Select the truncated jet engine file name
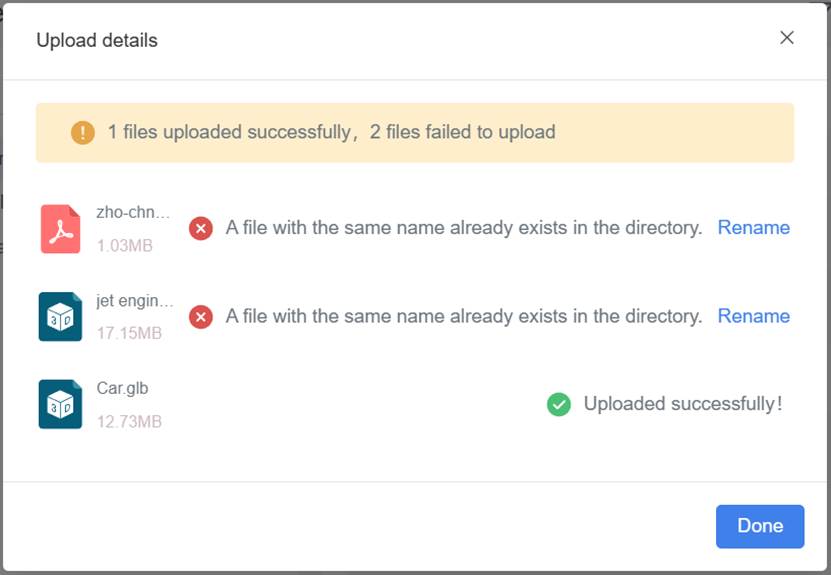This screenshot has height=575, width=831. point(134,301)
